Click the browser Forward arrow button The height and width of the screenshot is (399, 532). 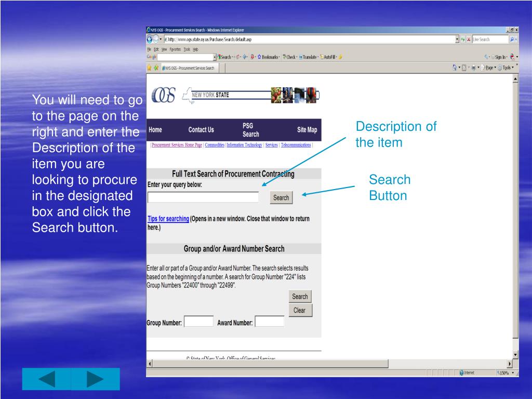coord(156,39)
